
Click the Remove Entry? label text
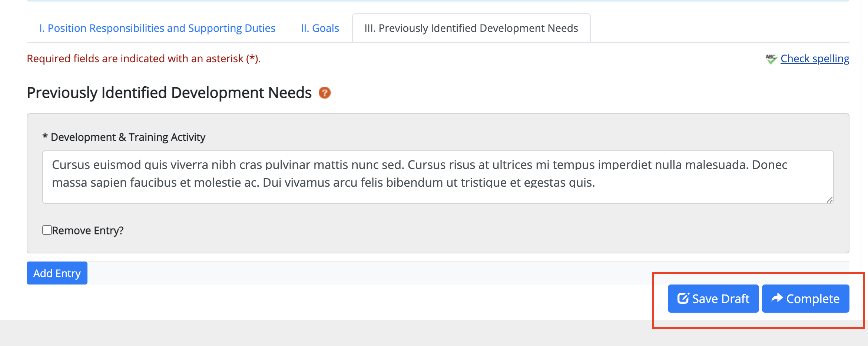point(88,230)
